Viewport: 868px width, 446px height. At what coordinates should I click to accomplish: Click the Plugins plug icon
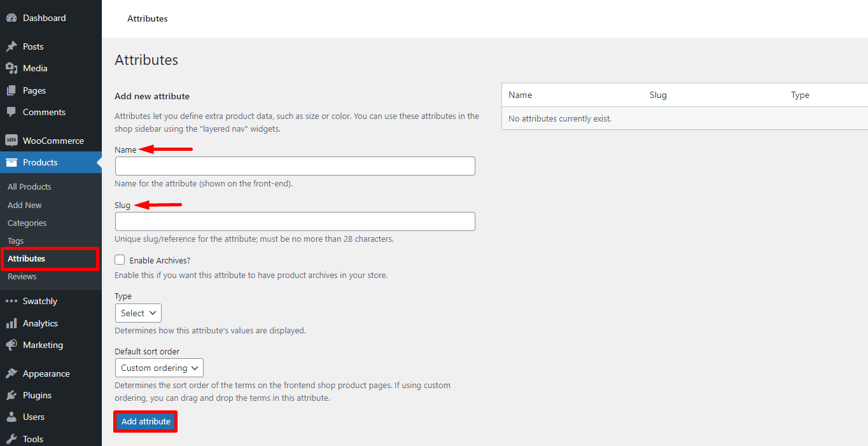tap(11, 395)
